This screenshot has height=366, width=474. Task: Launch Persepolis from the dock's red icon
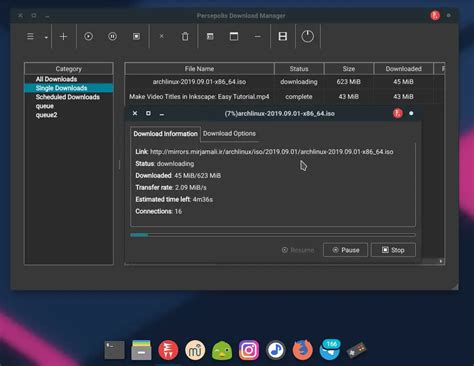(168, 350)
